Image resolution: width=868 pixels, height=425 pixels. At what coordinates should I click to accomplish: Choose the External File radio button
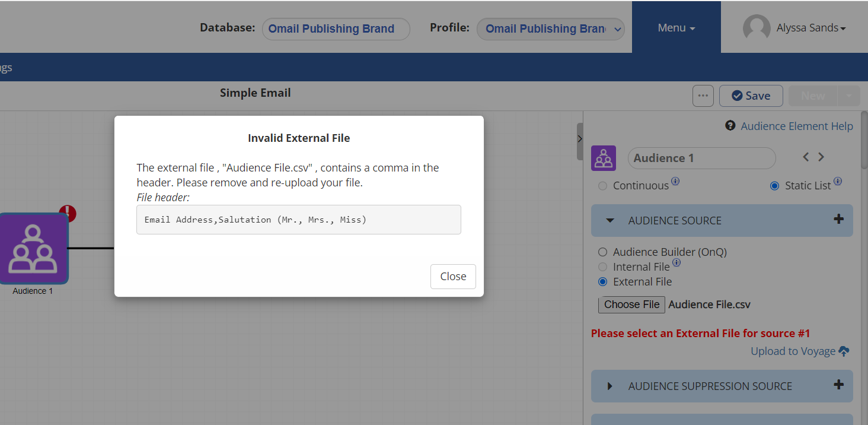click(x=602, y=282)
